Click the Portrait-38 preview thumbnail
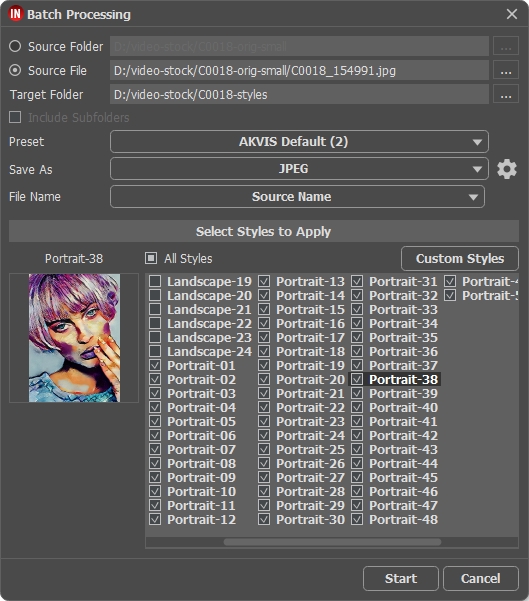Screen dimensions: 529x601 pyautogui.click(x=74, y=338)
